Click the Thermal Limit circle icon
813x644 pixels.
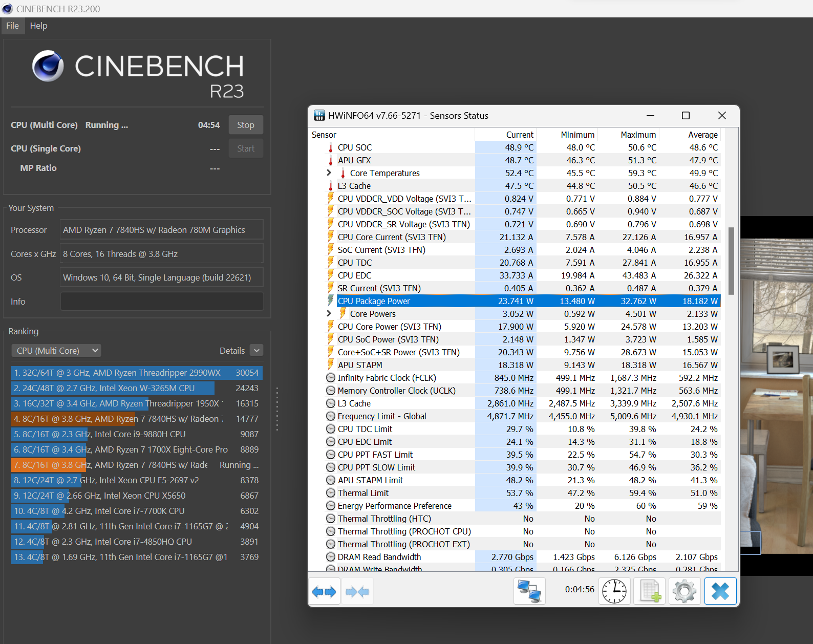click(x=331, y=493)
